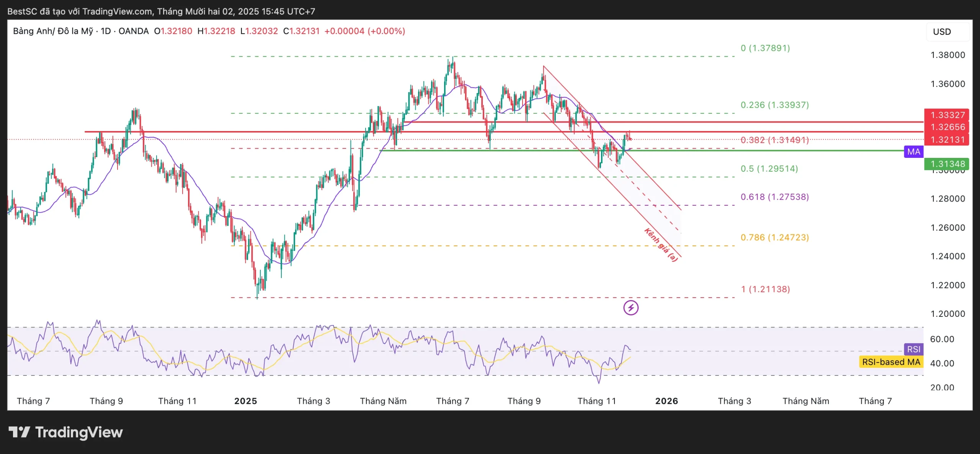
Task: Select the 1.32656 red price label
Action: pos(947,127)
